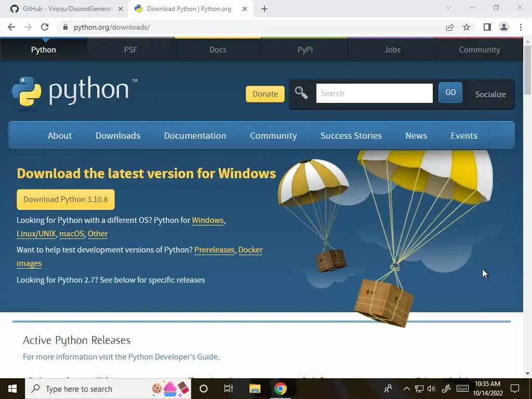Show hidden system tray icons
The width and height of the screenshot is (532, 399).
pos(406,389)
